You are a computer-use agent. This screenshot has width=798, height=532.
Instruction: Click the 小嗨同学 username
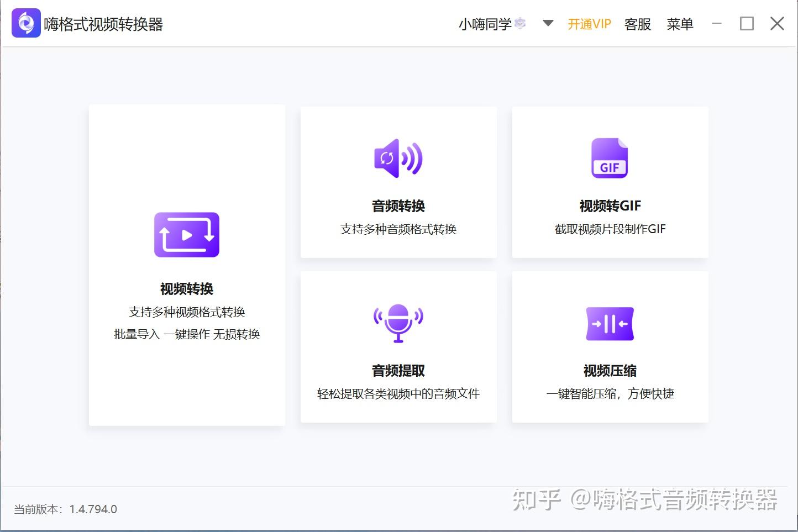(485, 24)
